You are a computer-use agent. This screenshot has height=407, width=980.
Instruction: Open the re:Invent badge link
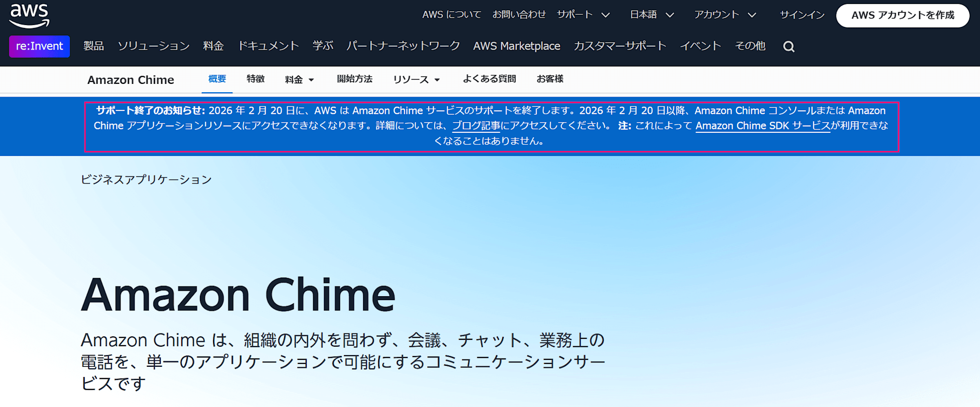(39, 46)
